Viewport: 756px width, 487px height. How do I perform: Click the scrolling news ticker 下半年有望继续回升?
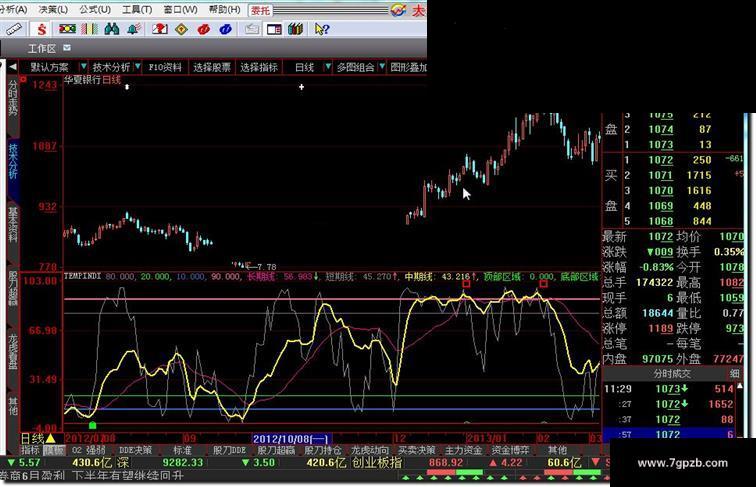point(128,476)
